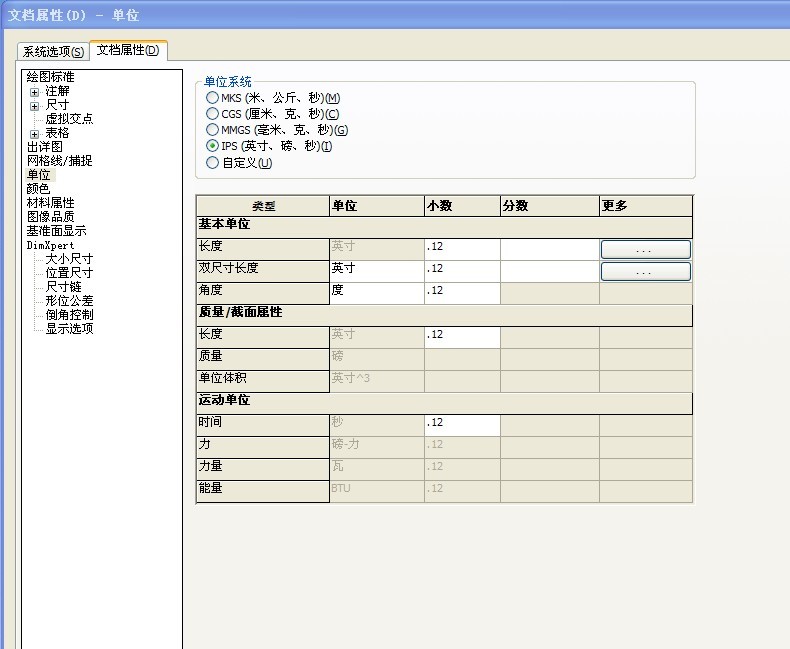The height and width of the screenshot is (649, 790).
Task: Open 形位公差 under DimXpert
Action: (69, 301)
